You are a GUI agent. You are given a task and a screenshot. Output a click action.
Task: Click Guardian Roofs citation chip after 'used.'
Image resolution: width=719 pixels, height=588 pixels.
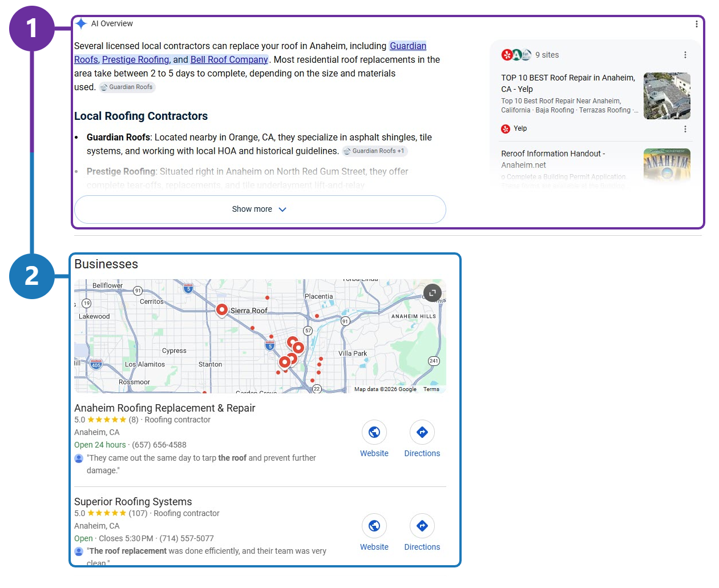pos(127,87)
